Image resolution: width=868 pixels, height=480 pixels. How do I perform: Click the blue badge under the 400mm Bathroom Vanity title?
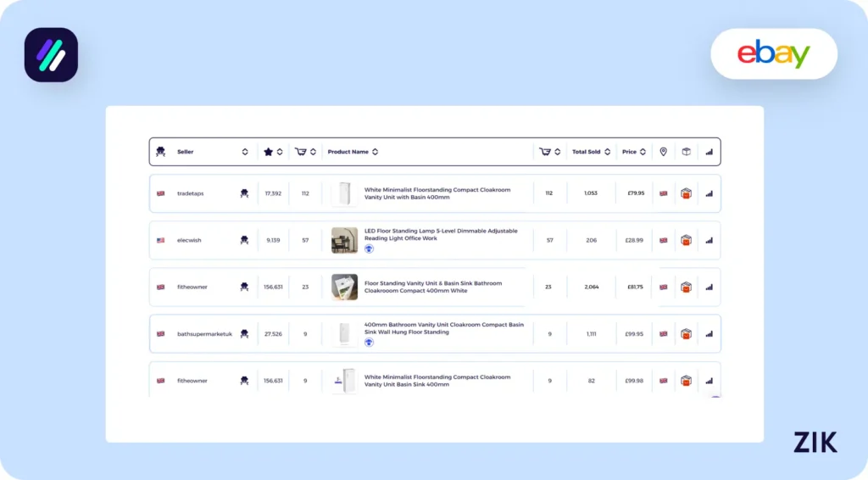point(369,343)
